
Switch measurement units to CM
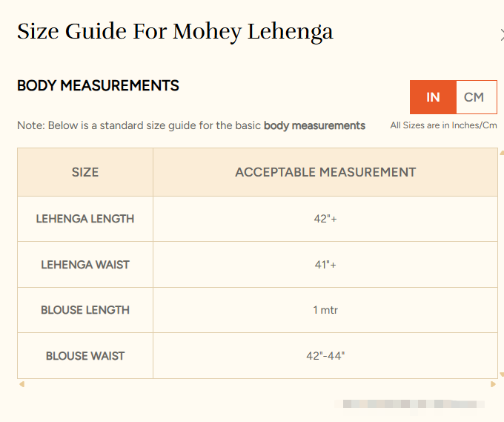tap(474, 97)
